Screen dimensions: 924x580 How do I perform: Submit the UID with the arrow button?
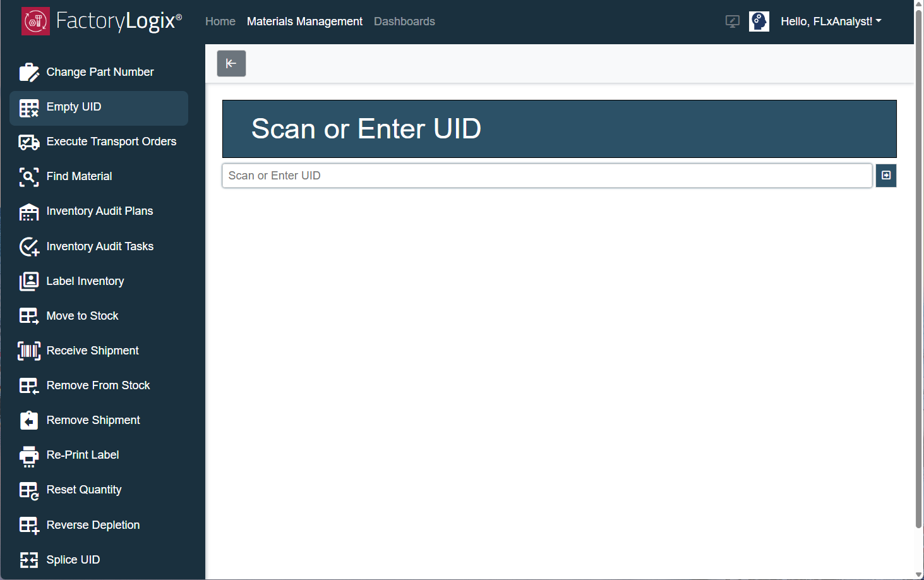click(886, 176)
